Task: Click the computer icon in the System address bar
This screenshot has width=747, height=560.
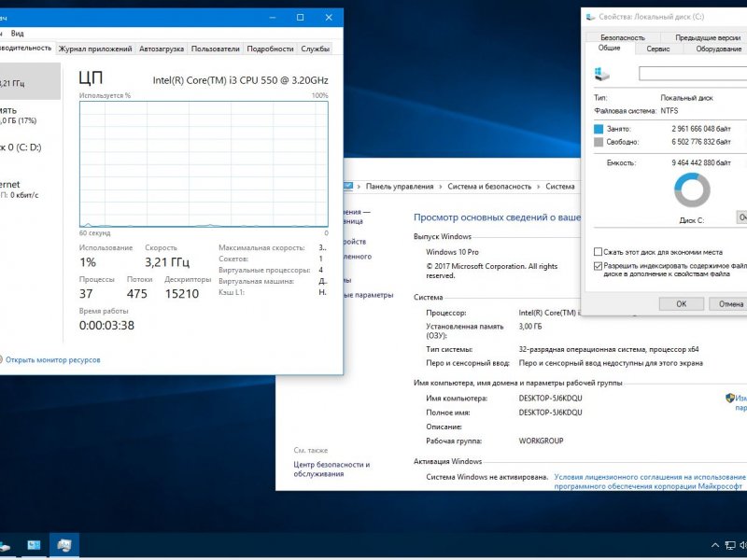Action: (x=347, y=186)
